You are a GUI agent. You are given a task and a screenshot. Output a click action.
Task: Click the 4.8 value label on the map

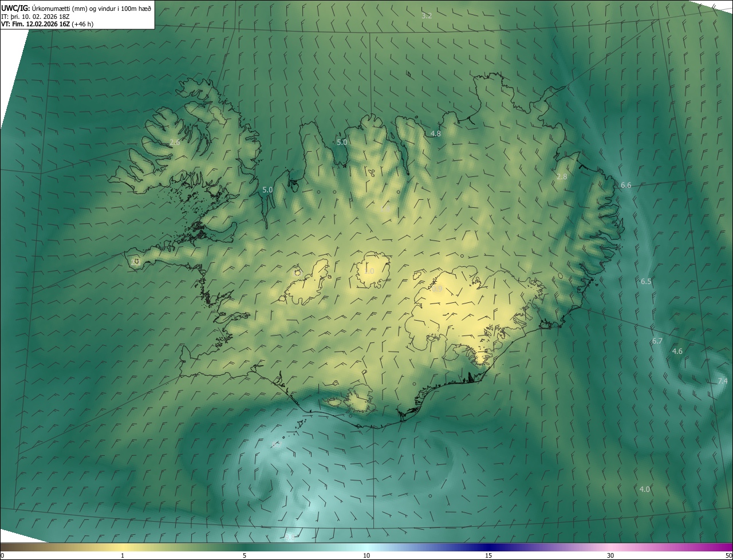tap(435, 133)
